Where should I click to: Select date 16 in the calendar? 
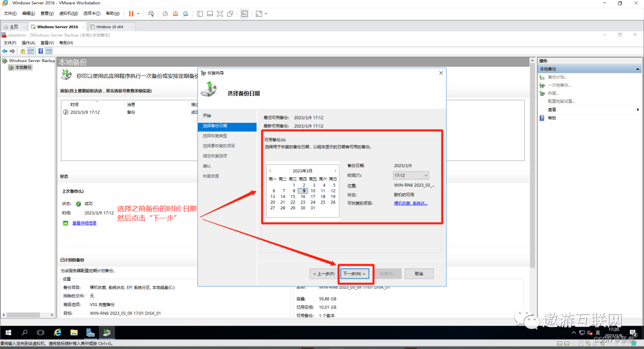[x=303, y=196]
